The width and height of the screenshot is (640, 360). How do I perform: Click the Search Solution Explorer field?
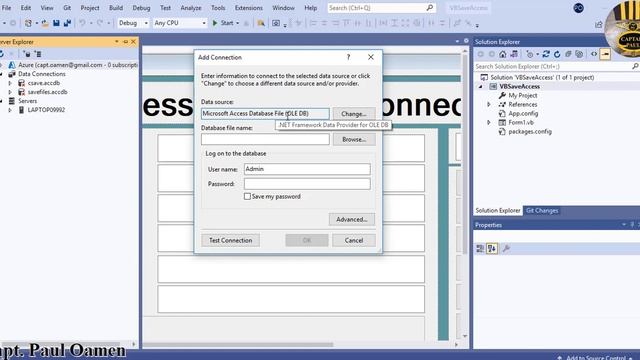point(557,66)
